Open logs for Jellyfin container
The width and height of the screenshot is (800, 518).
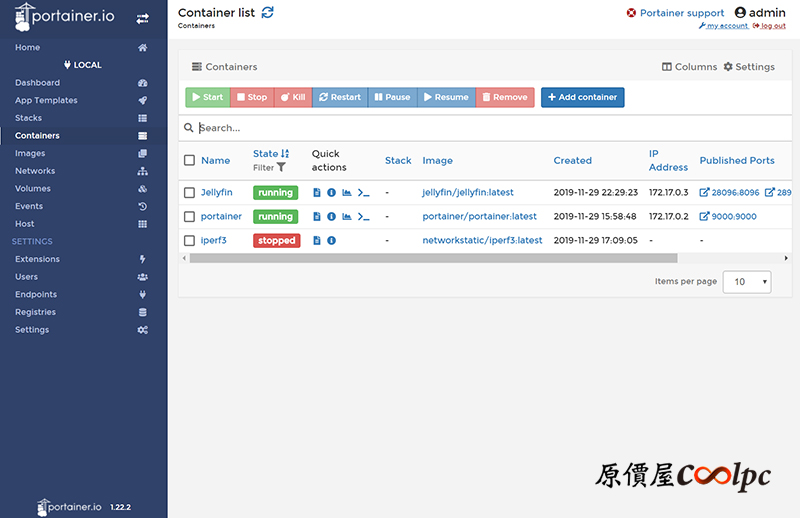(317, 192)
